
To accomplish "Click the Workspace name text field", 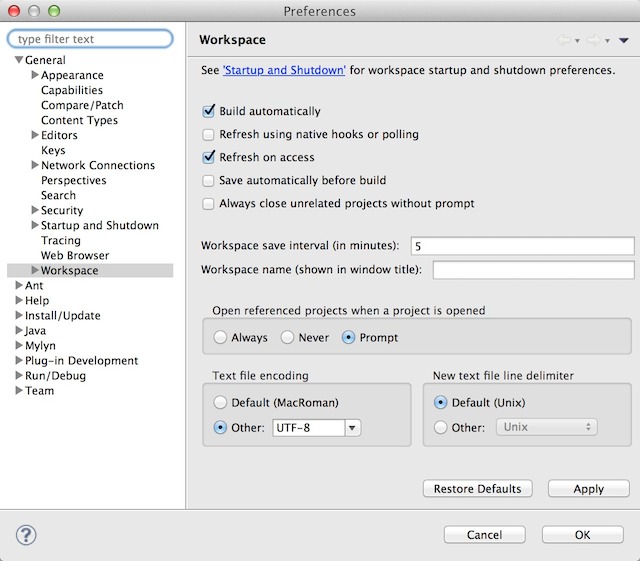I will [533, 270].
